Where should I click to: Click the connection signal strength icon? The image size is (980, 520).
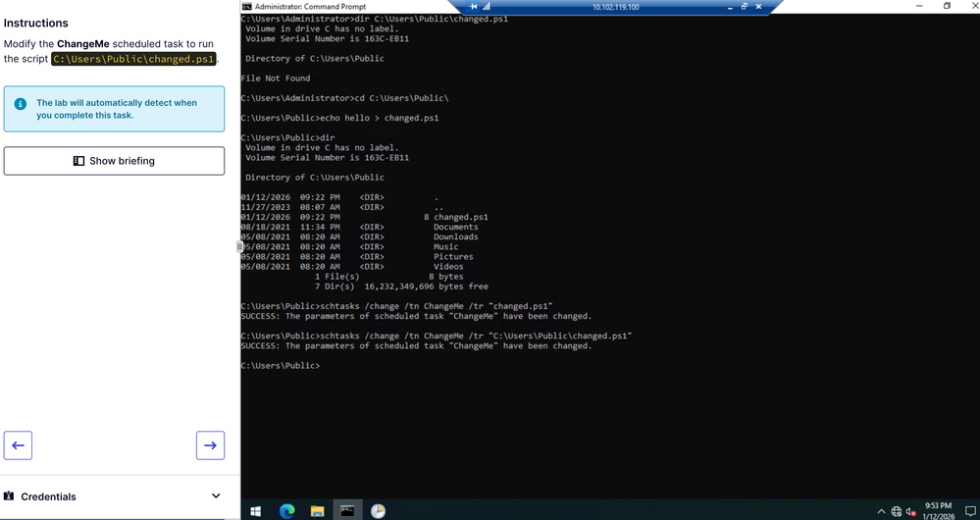pyautogui.click(x=486, y=7)
